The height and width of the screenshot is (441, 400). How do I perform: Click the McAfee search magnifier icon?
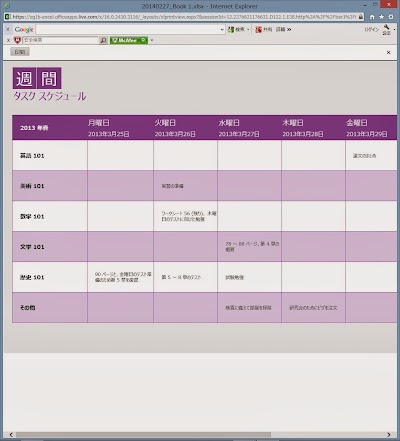104,40
